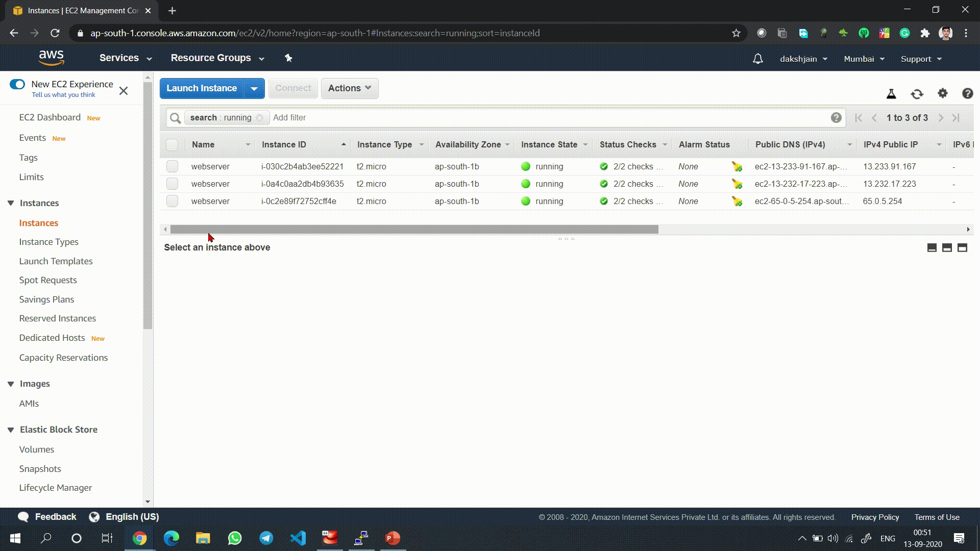Viewport: 980px width, 551px height.
Task: Click the Feedback link in footer
Action: [47, 517]
